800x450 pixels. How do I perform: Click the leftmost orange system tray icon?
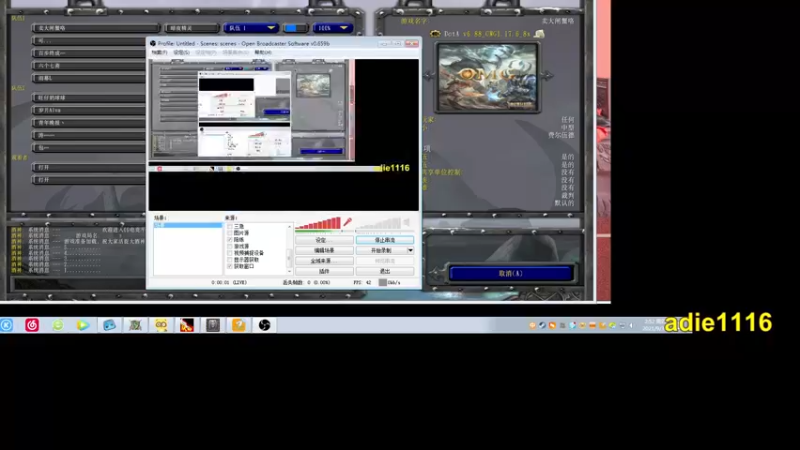point(532,325)
